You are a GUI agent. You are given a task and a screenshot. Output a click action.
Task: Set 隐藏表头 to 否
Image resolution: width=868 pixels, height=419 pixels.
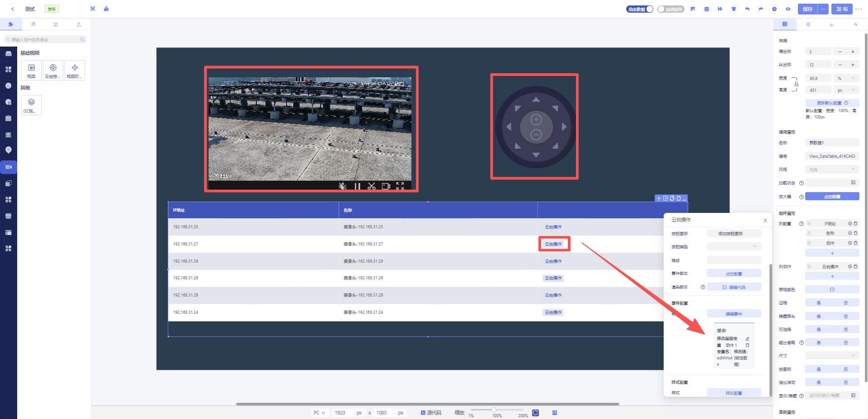tap(845, 316)
